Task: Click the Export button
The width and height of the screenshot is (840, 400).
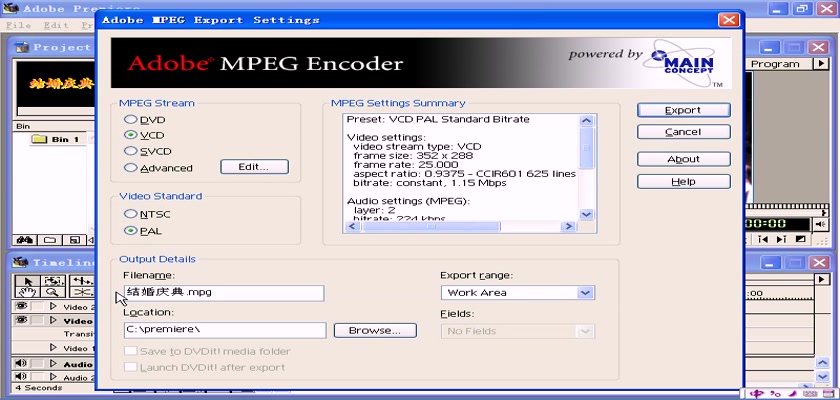Action: click(x=684, y=110)
